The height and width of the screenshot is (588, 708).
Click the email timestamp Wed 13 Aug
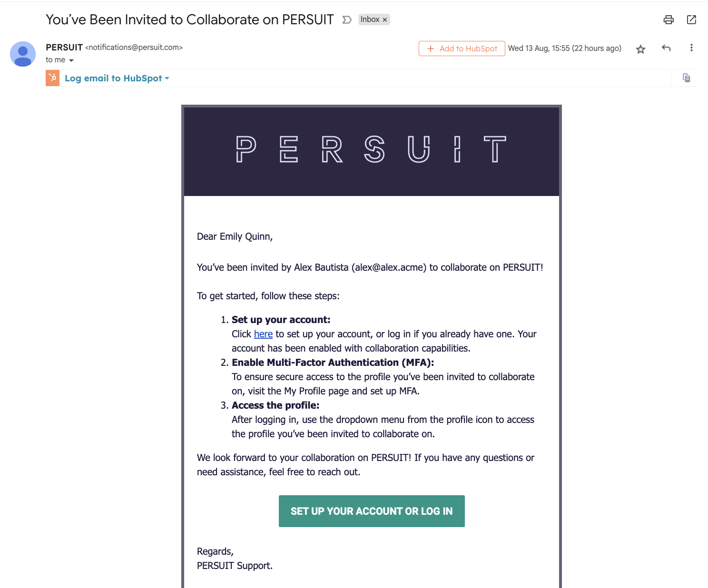tap(564, 48)
